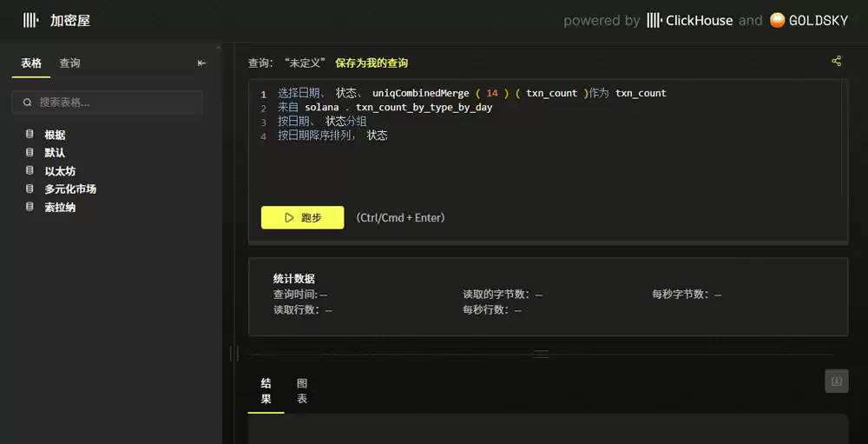Click the share query icon
The width and height of the screenshot is (868, 444).
[x=836, y=61]
